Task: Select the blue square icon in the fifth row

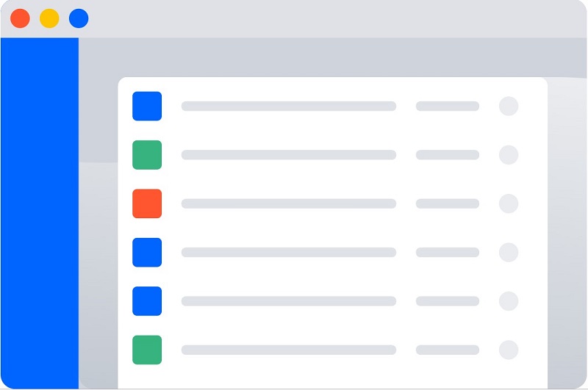Action: (x=147, y=301)
